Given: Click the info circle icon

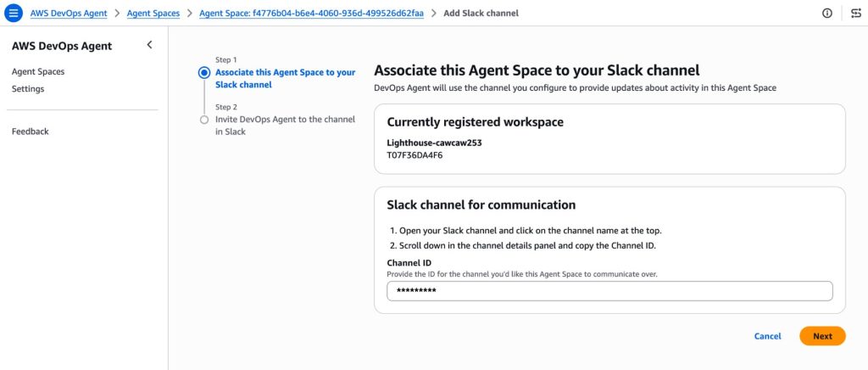Looking at the screenshot, I should pyautogui.click(x=826, y=14).
